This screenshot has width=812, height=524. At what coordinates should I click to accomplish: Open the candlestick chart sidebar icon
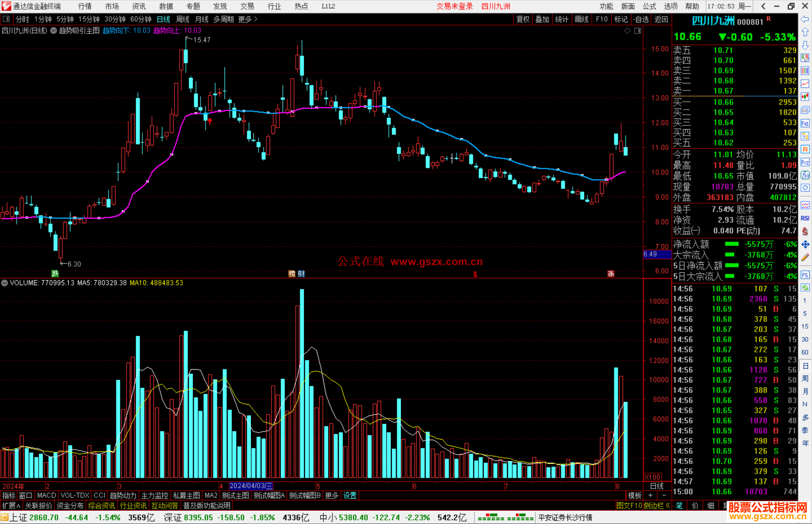coord(805,97)
